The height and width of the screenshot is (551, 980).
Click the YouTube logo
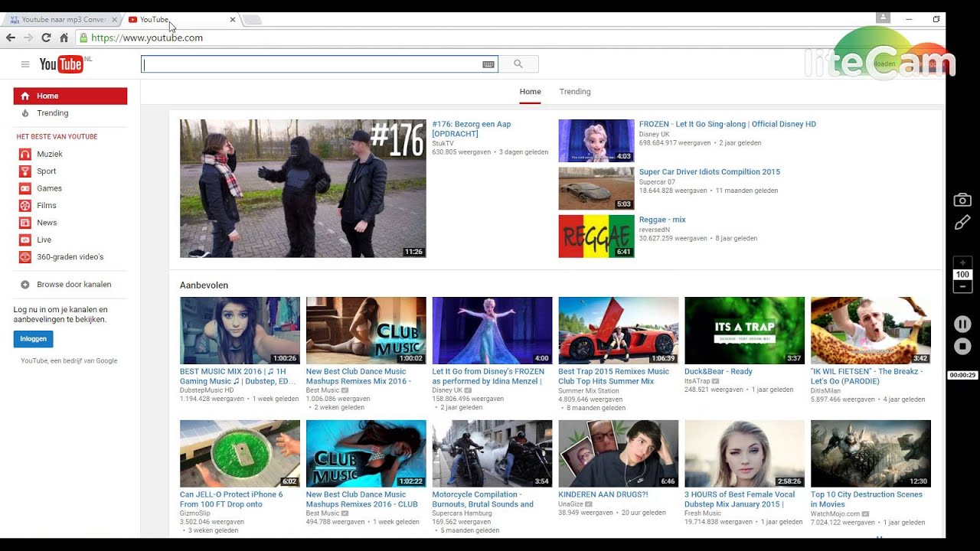tap(61, 64)
